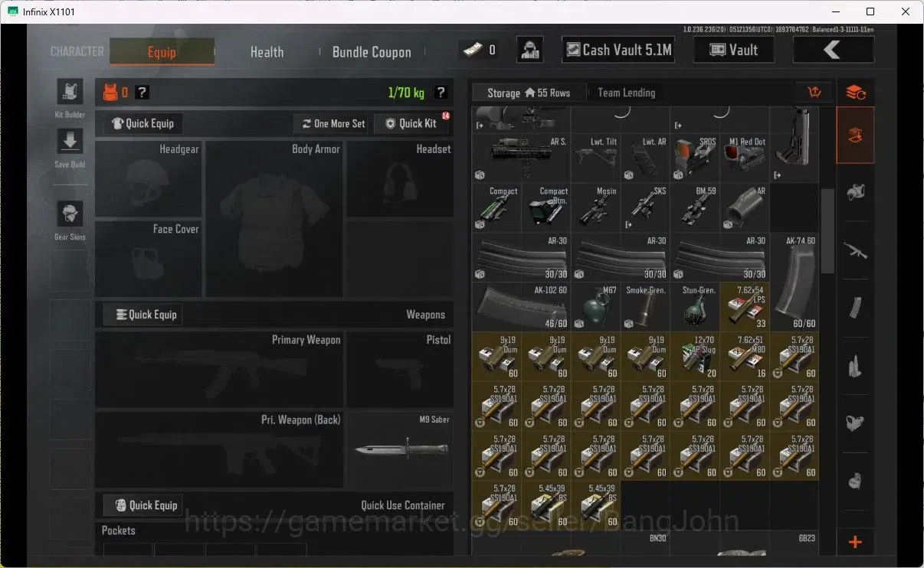
Task: Click the Primary Weapon slot
Action: point(219,369)
